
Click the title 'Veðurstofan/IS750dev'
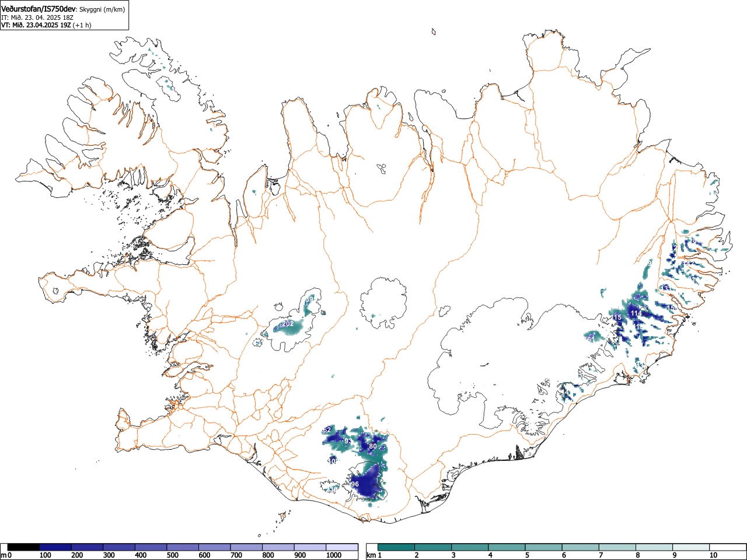(39, 9)
